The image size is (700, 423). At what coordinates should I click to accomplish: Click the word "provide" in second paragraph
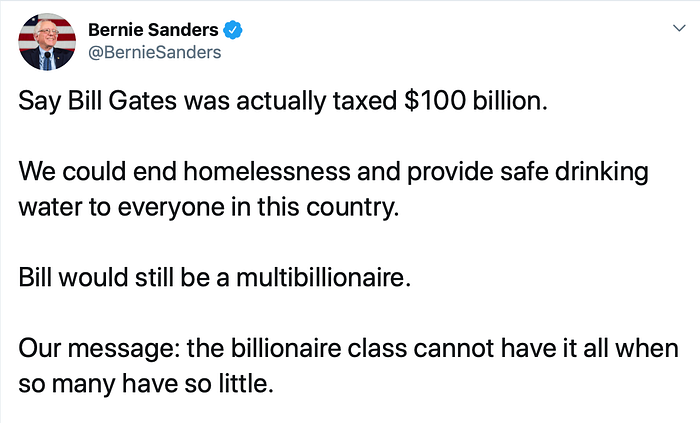click(x=450, y=172)
